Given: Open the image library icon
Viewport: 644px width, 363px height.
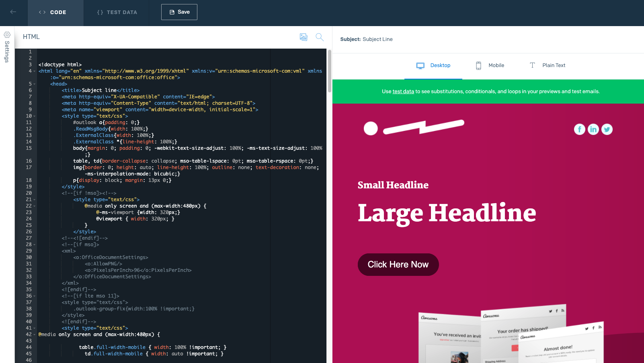Looking at the screenshot, I should click(304, 37).
